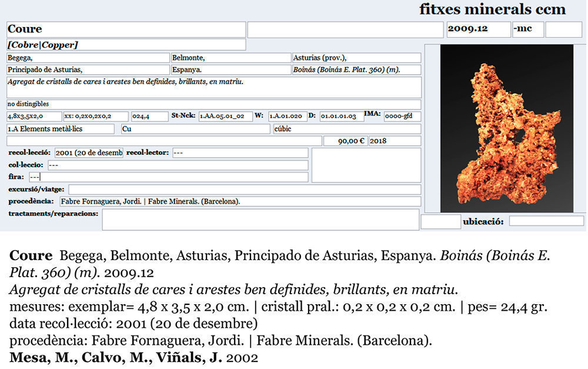
Task: Click the catalog number field 2009.12
Action: [x=479, y=29]
